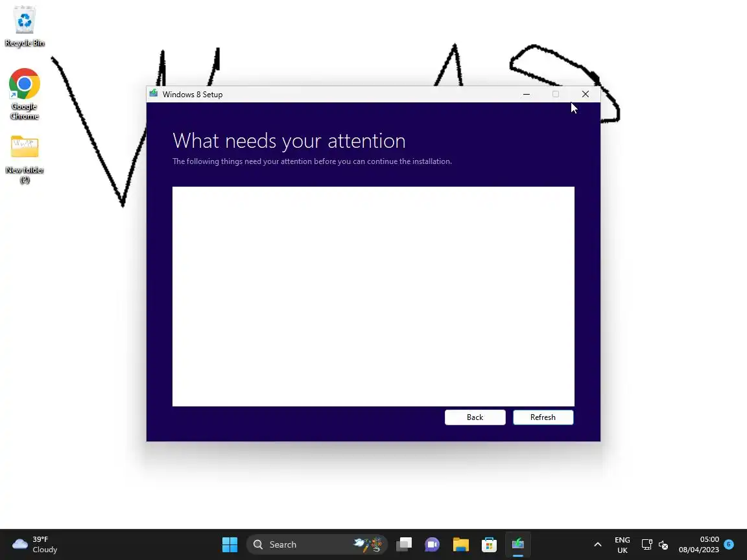747x560 pixels.
Task: Show hidden system tray icons
Action: point(598,544)
